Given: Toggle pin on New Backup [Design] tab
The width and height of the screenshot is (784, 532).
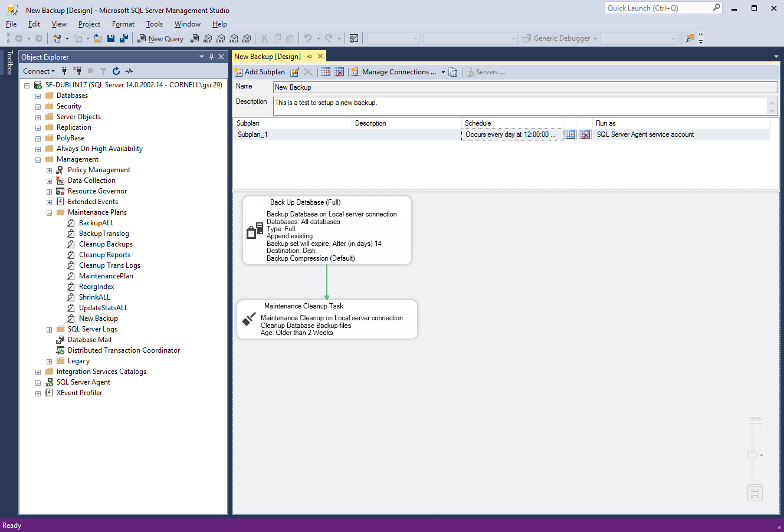Looking at the screenshot, I should 310,57.
